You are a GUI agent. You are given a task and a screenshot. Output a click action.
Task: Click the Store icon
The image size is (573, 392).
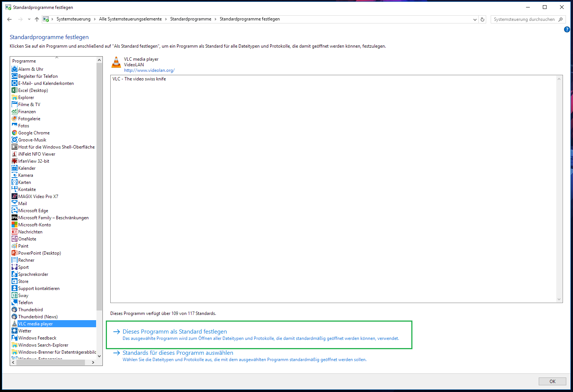pos(15,281)
